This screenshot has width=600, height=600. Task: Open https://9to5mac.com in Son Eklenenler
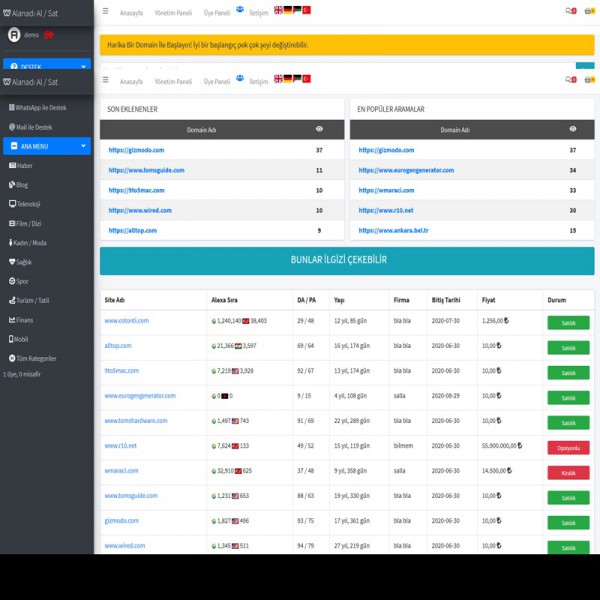click(x=136, y=190)
